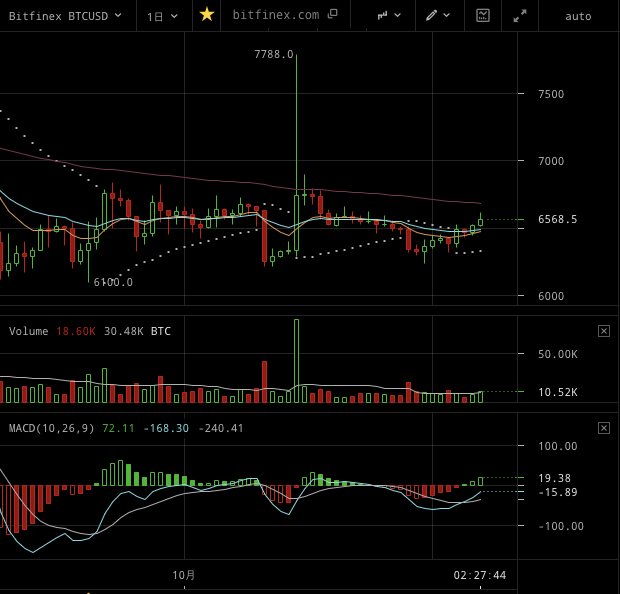Click the open-in-new-window icon beside bitfinex.com
Image resolution: width=620 pixels, height=594 pixels.
tap(333, 14)
